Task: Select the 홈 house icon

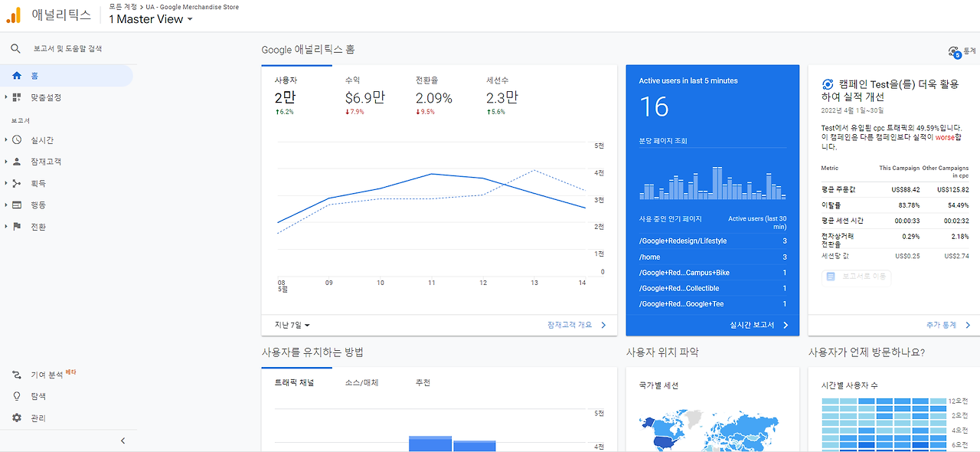Action: 17,76
